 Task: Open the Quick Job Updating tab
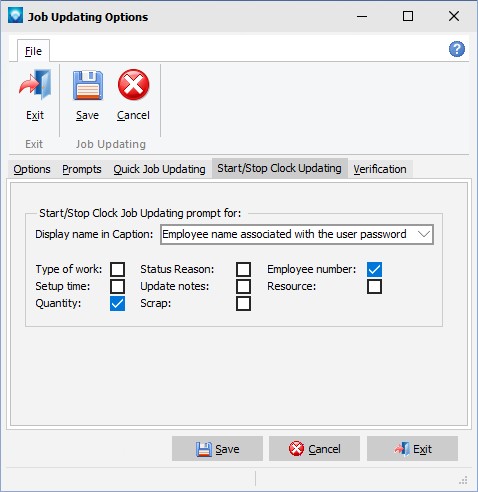point(159,169)
